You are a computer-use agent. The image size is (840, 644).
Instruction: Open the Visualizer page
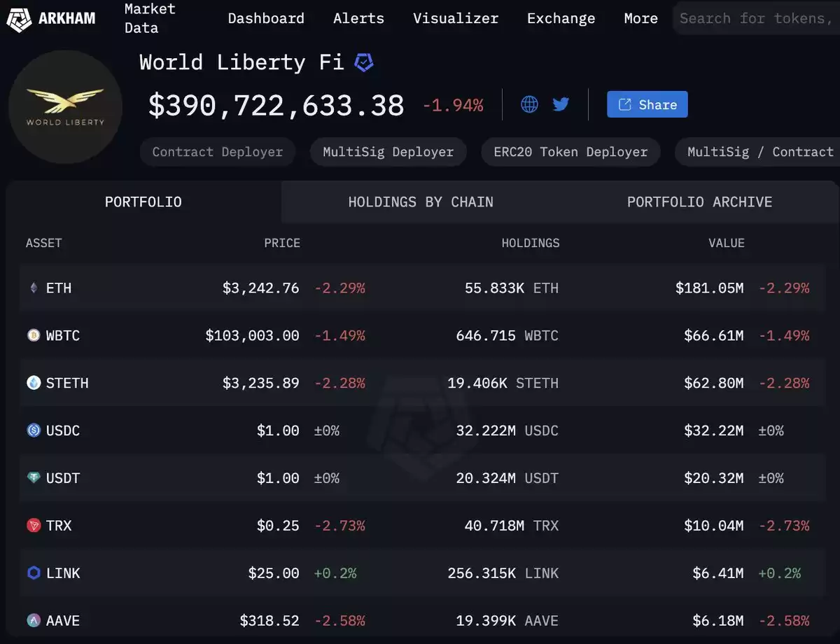tap(456, 18)
